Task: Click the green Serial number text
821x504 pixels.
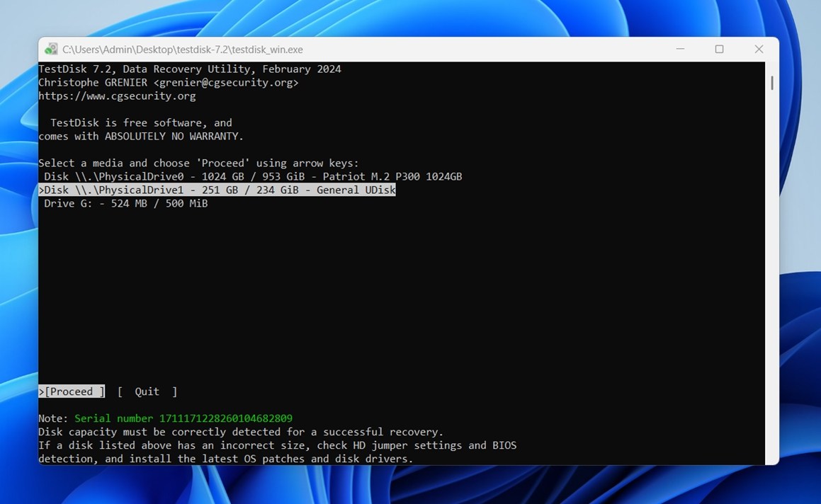Action: (x=183, y=418)
